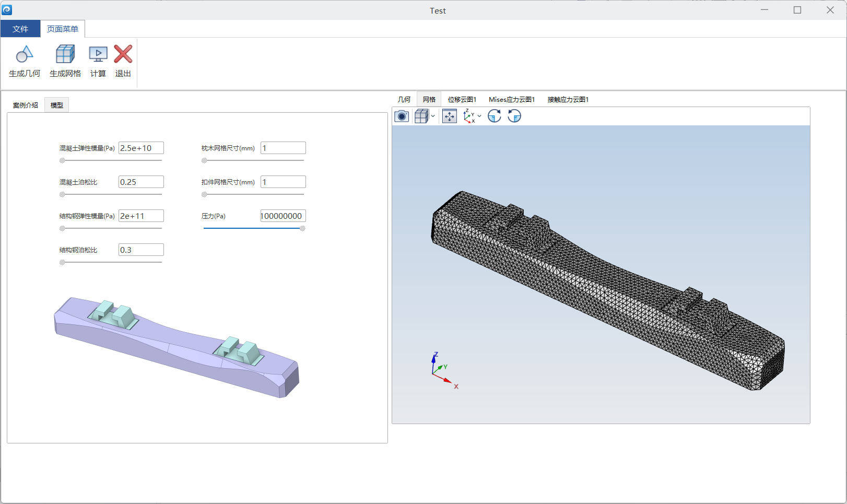Click the 生成网格 mesh generation icon
847x504 pixels.
pos(65,54)
